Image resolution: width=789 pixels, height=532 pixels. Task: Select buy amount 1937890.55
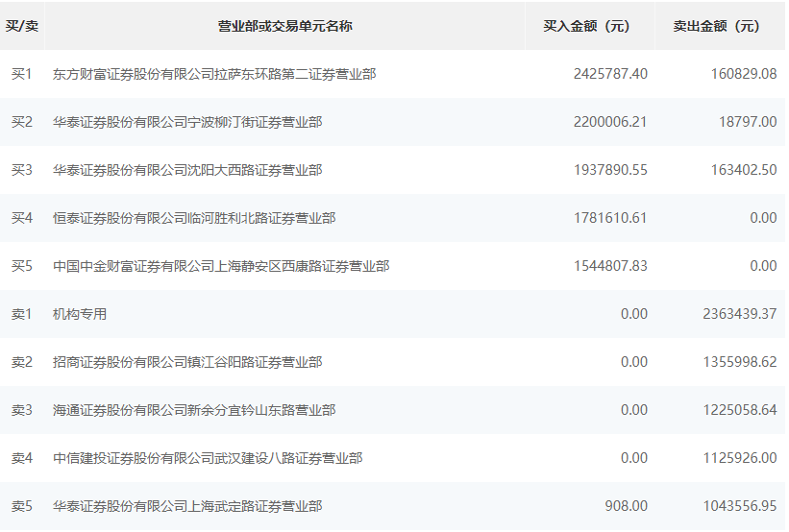610,170
